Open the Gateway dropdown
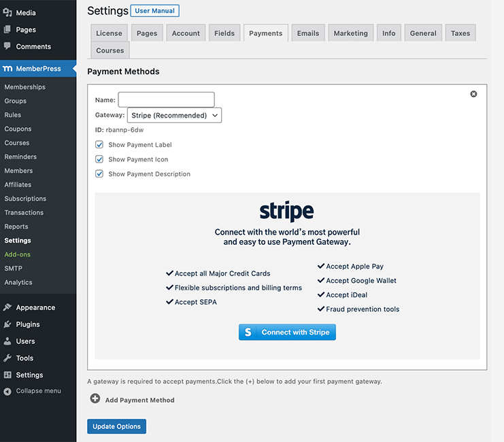 [x=174, y=116]
